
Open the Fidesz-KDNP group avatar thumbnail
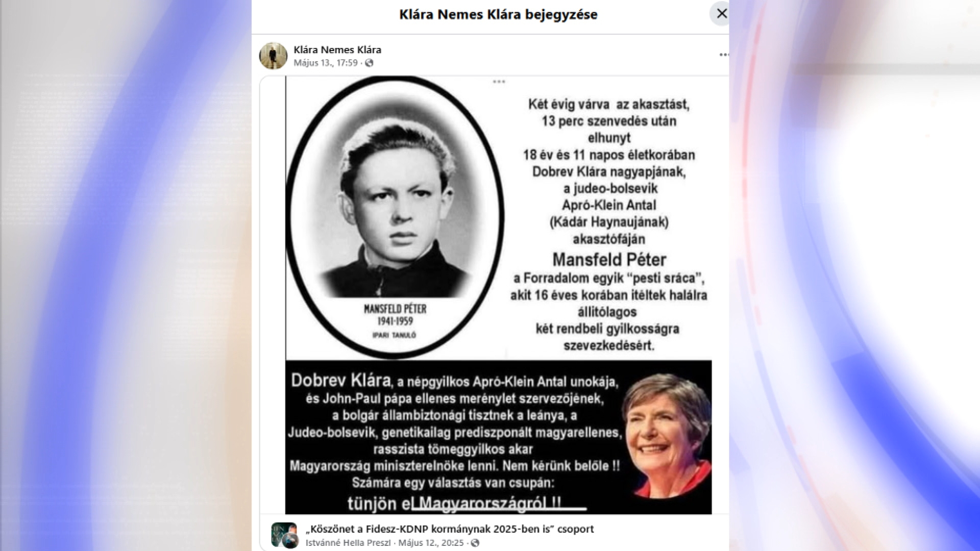[x=284, y=535]
